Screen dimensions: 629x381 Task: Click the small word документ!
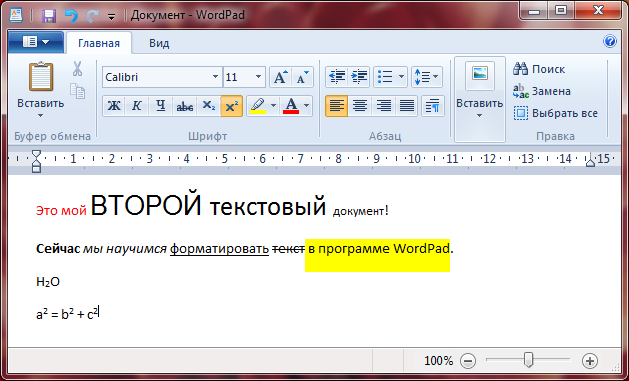point(360,211)
